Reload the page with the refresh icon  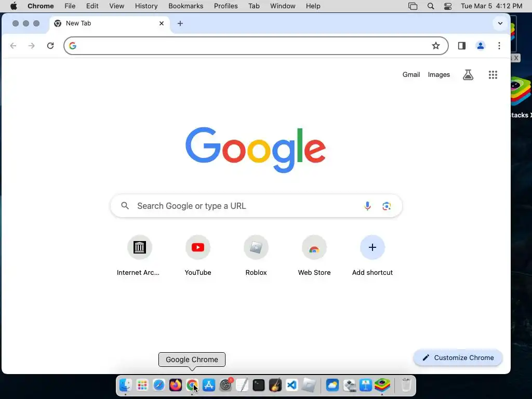click(x=50, y=46)
